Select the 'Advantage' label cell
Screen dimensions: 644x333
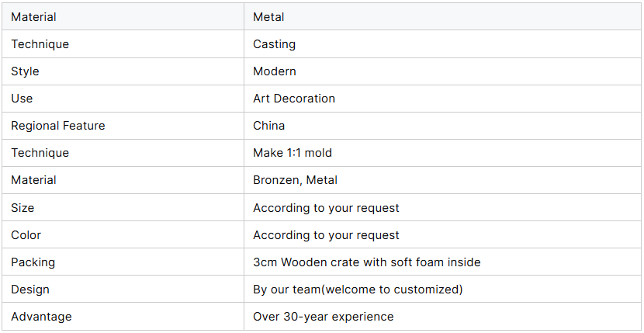pos(123,317)
